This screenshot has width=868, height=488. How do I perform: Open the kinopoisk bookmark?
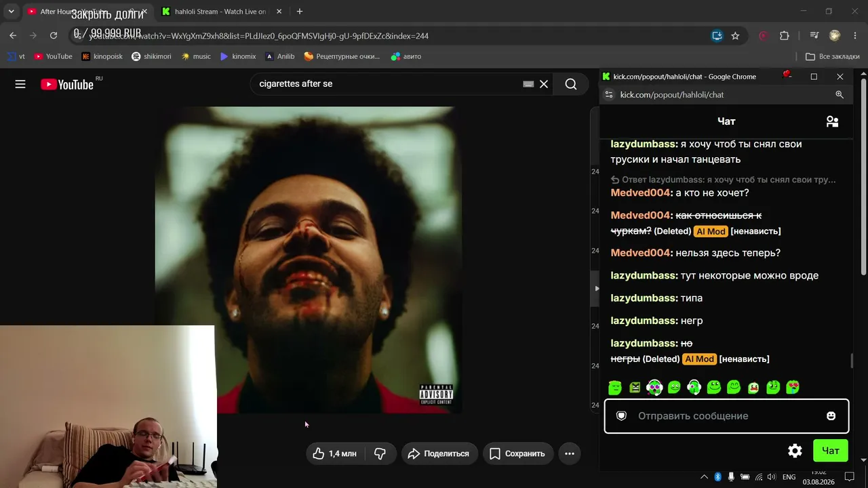coord(102,56)
